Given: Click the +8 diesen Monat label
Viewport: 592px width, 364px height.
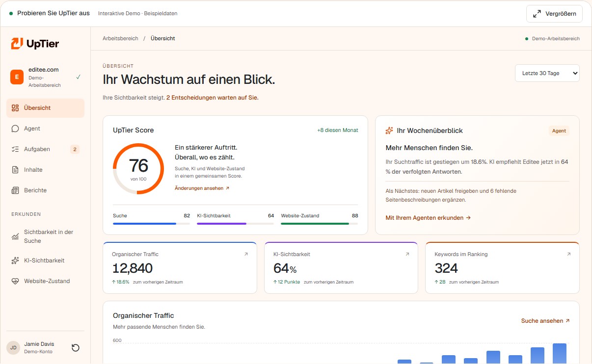Looking at the screenshot, I should tap(338, 130).
